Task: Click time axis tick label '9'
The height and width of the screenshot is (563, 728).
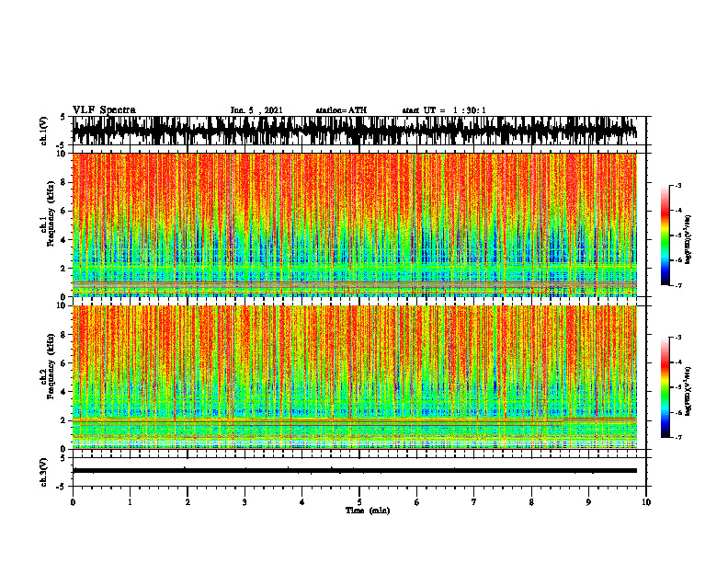Action: click(x=588, y=502)
